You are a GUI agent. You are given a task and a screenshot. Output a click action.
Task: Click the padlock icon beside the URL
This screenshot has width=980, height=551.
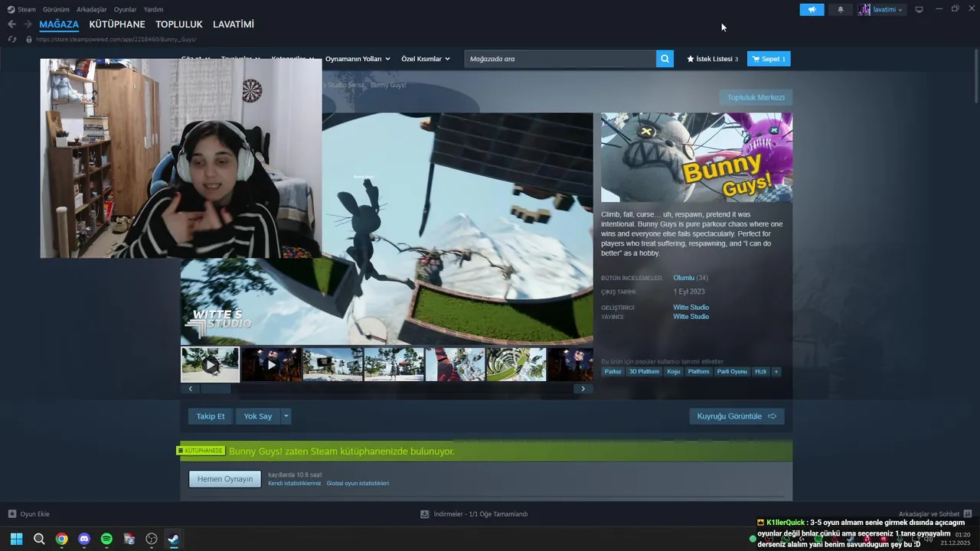(x=29, y=39)
